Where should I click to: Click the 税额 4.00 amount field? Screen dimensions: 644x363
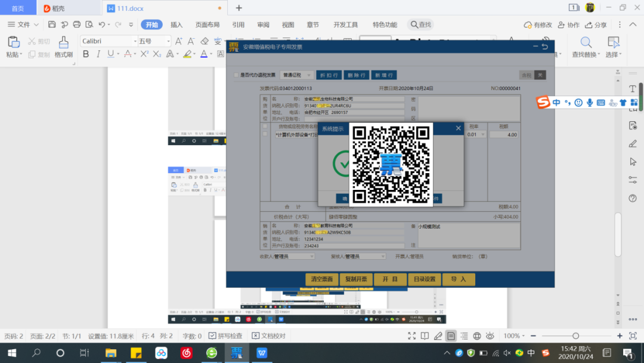point(503,134)
